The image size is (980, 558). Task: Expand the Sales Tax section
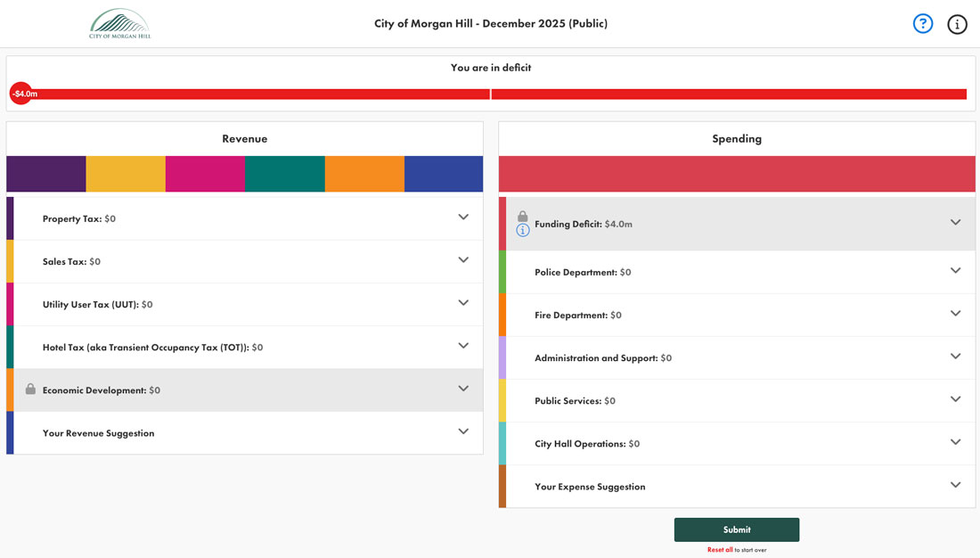pos(463,260)
